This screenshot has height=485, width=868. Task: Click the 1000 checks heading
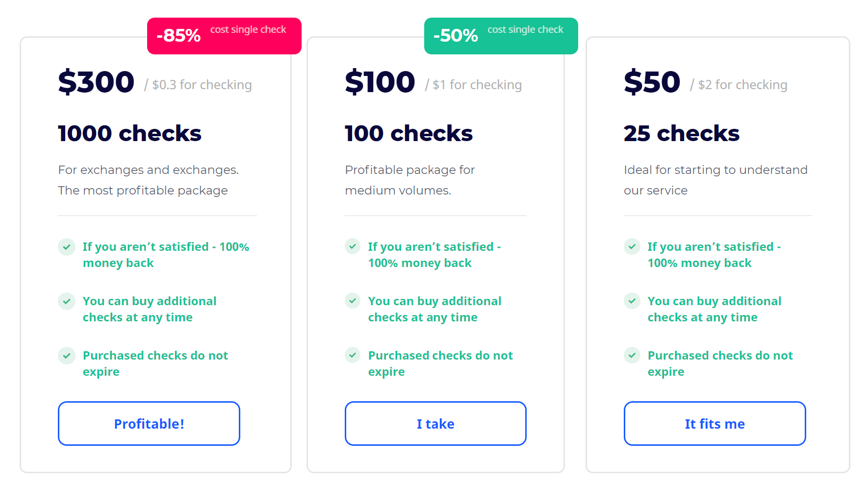pyautogui.click(x=129, y=133)
